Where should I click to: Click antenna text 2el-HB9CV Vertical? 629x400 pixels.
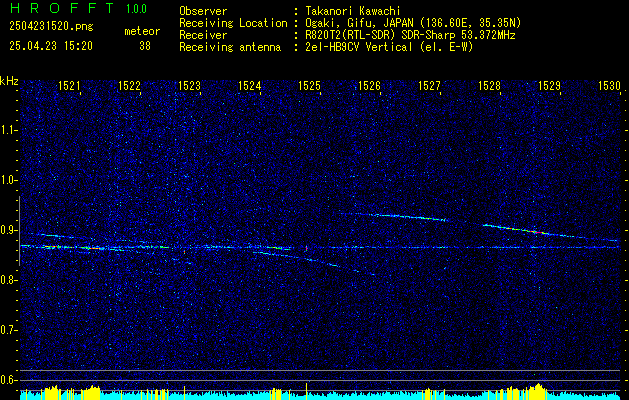pos(359,47)
